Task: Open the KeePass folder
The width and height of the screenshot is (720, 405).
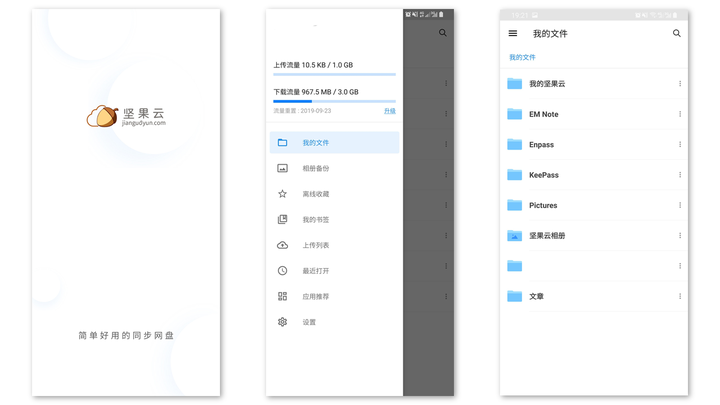Action: (x=594, y=174)
